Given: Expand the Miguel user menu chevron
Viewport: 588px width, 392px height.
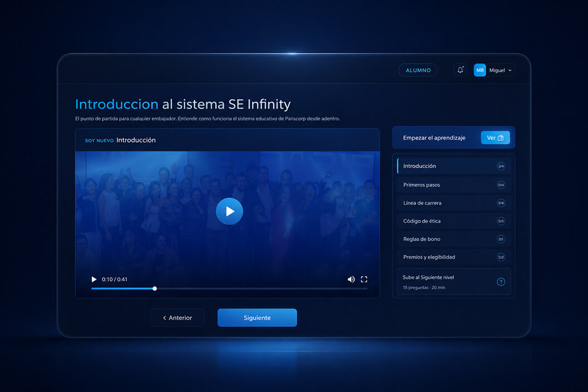Looking at the screenshot, I should (x=510, y=71).
